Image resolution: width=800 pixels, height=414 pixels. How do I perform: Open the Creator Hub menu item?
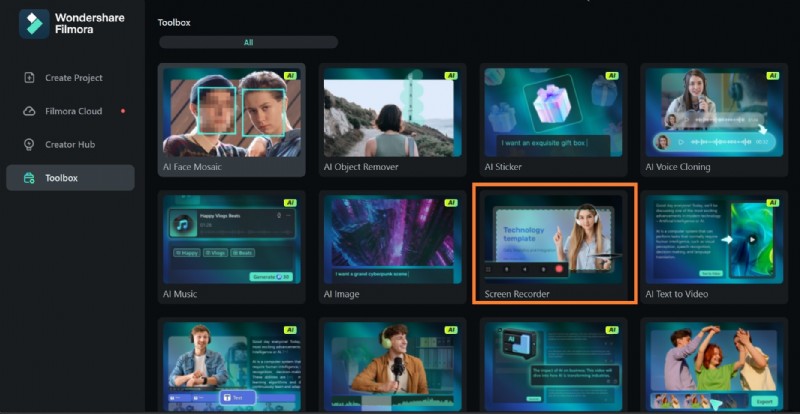70,144
